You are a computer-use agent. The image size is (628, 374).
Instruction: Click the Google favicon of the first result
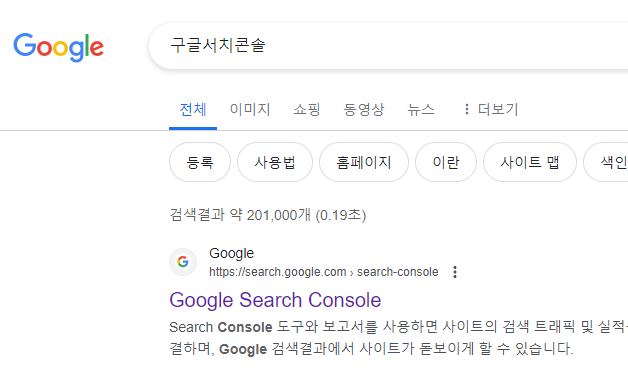(183, 262)
